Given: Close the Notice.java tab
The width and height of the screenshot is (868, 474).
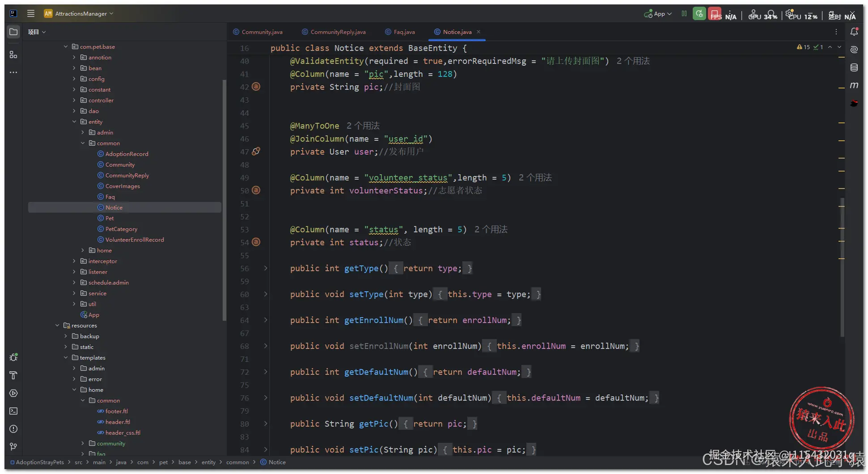Looking at the screenshot, I should (x=478, y=32).
